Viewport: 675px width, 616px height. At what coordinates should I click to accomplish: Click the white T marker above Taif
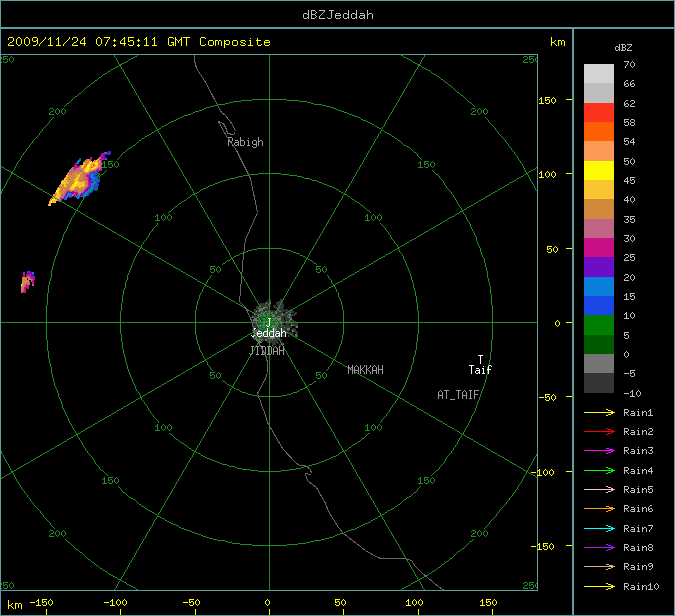(480, 359)
